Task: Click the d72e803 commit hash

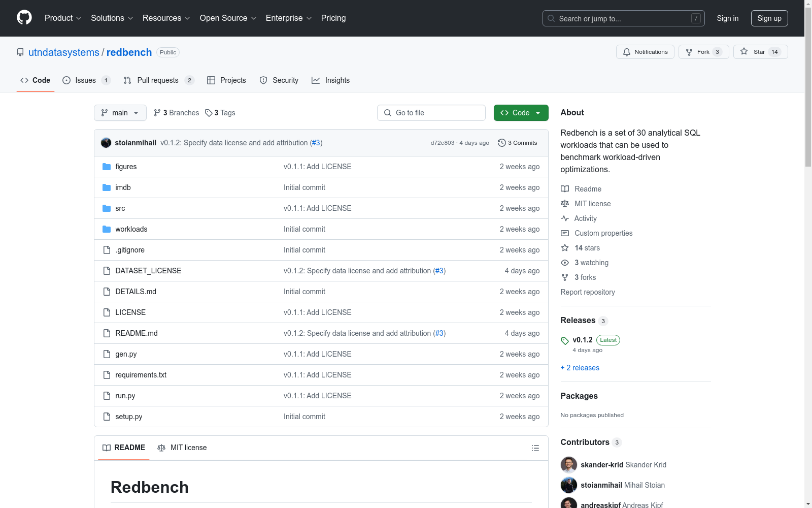Action: [x=443, y=143]
